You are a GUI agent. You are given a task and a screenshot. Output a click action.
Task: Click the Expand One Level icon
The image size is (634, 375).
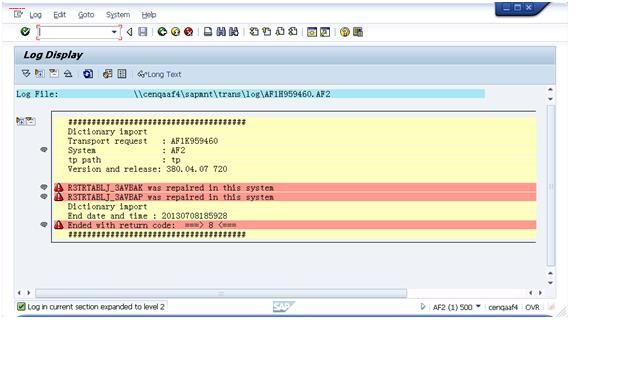[x=39, y=74]
